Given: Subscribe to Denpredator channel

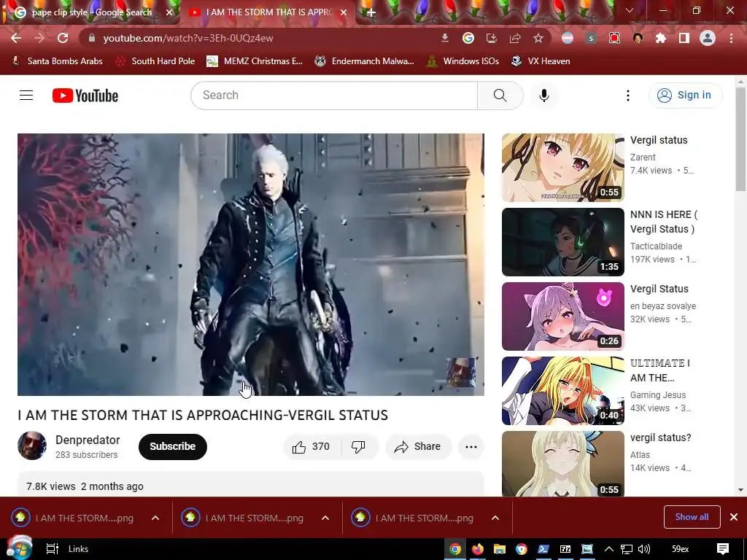Looking at the screenshot, I should 172,447.
